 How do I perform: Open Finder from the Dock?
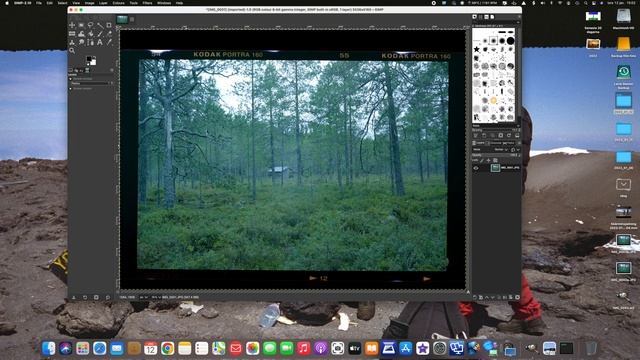click(x=49, y=348)
